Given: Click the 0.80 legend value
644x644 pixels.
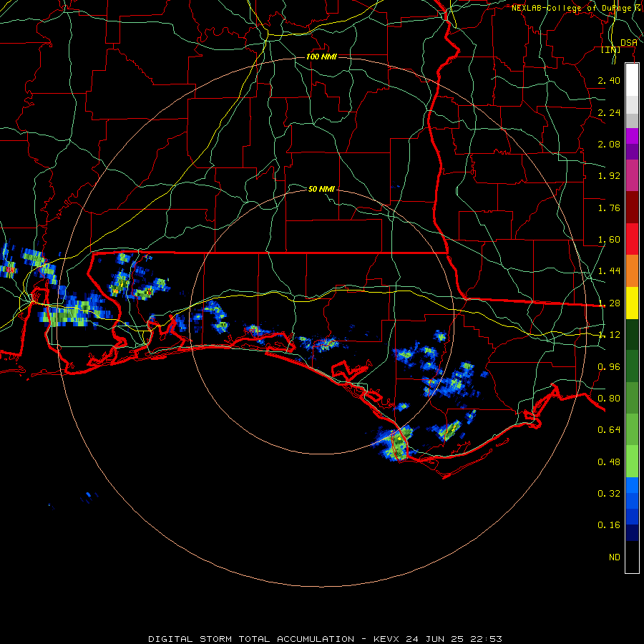Looking at the screenshot, I should tap(609, 399).
